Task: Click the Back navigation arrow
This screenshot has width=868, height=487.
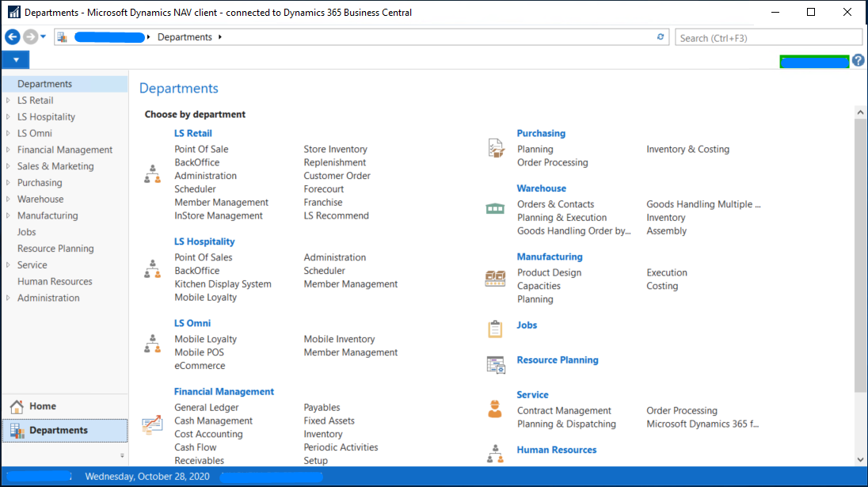Action: 12,37
